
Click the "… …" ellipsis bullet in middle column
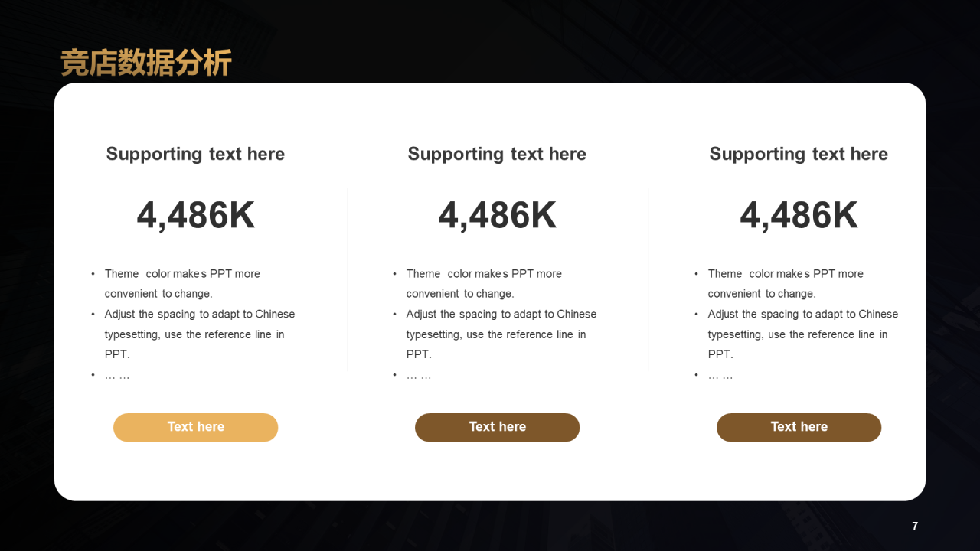(x=419, y=375)
